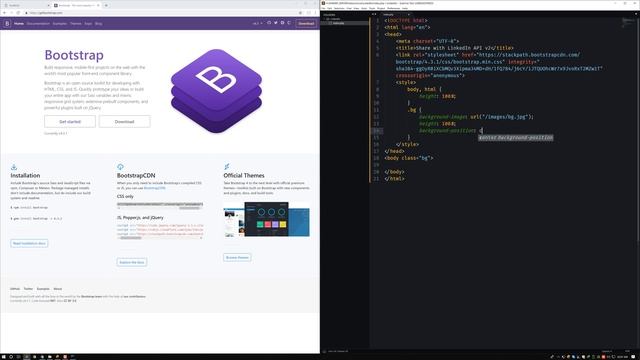This screenshot has width=640, height=360.
Task: Open Bootstrap's GitHub icon link in navbar
Action: 269,23
